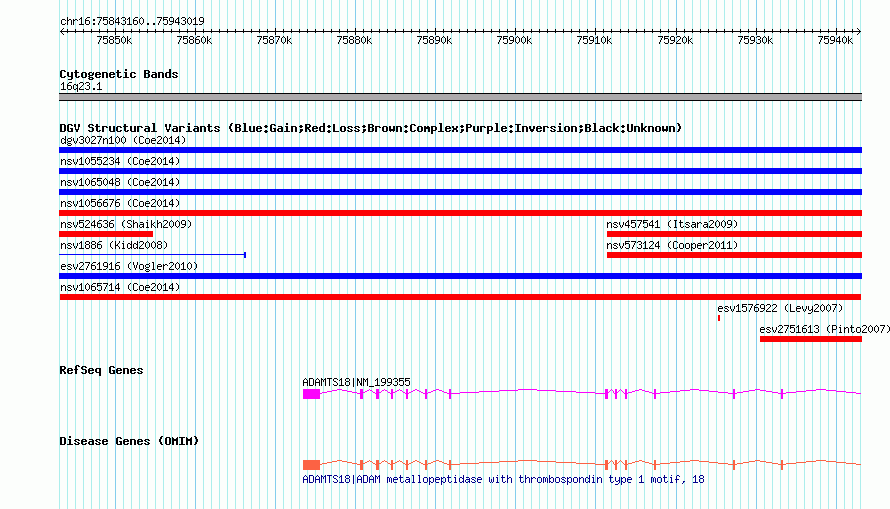Viewport: 890px width, 509px height.
Task: Click the DGV Structural Variants track title
Action: point(370,128)
